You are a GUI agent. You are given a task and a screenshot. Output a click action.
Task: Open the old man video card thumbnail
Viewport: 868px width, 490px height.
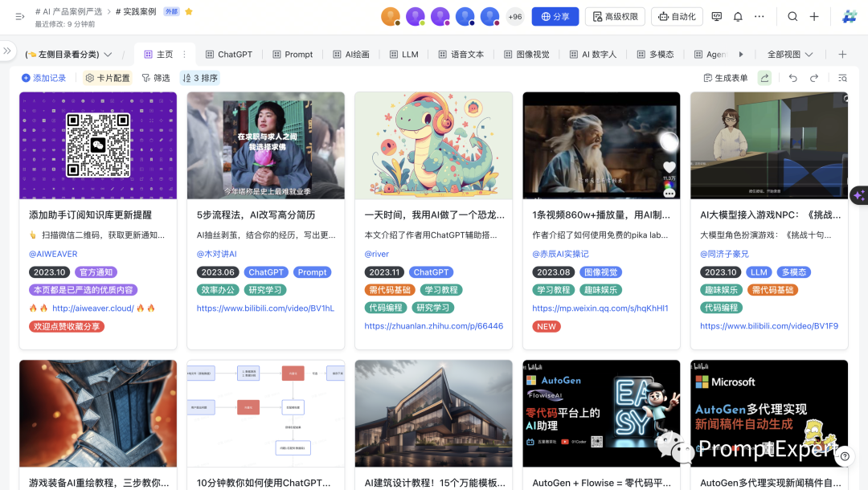[601, 145]
